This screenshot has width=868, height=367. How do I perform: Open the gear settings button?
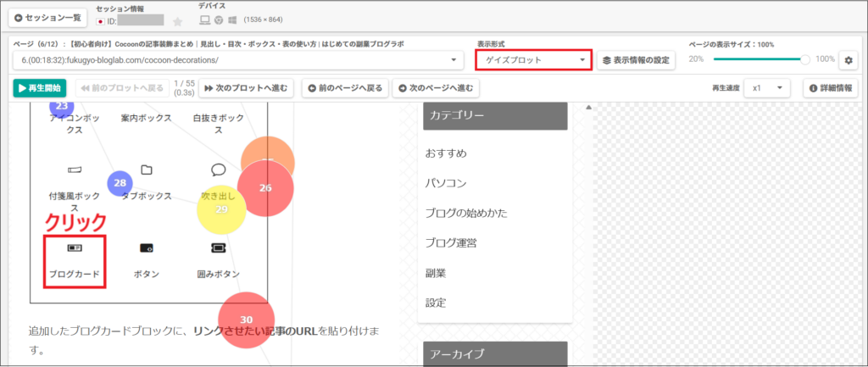848,60
